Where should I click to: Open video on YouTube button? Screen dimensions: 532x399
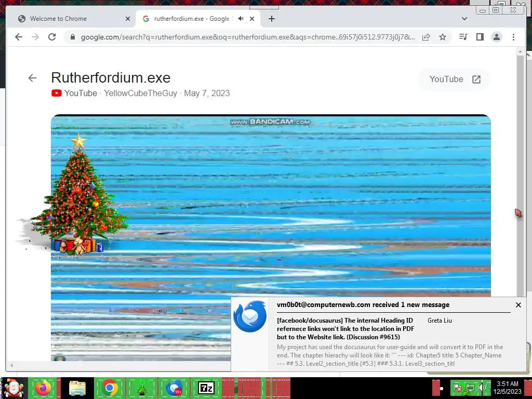pyautogui.click(x=455, y=79)
